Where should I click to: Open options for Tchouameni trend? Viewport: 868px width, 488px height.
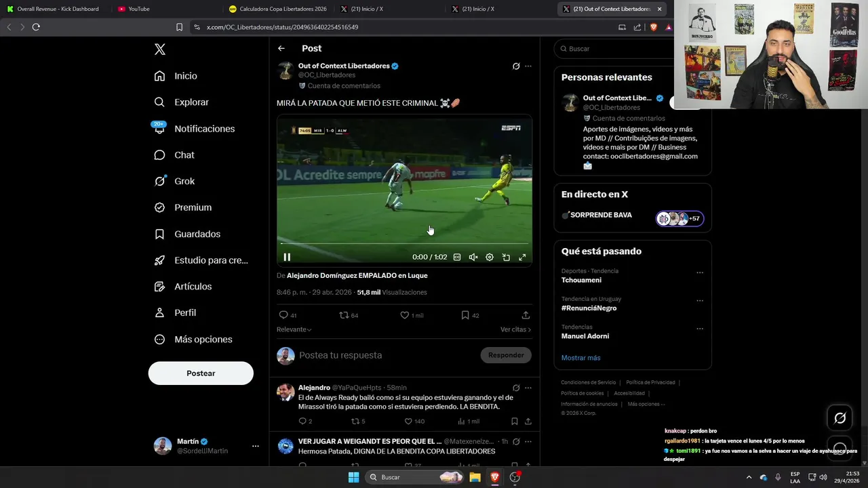coord(700,272)
